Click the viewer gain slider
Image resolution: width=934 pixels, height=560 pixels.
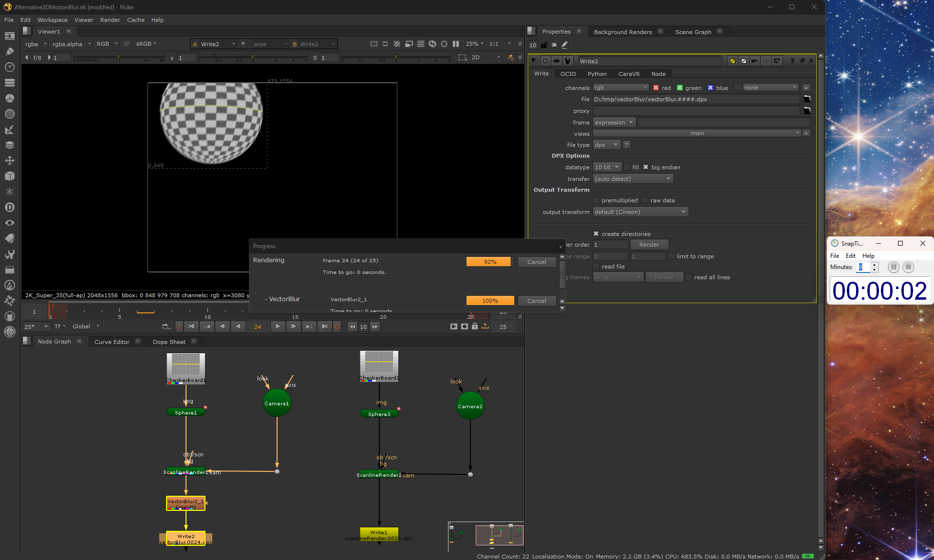click(x=118, y=57)
